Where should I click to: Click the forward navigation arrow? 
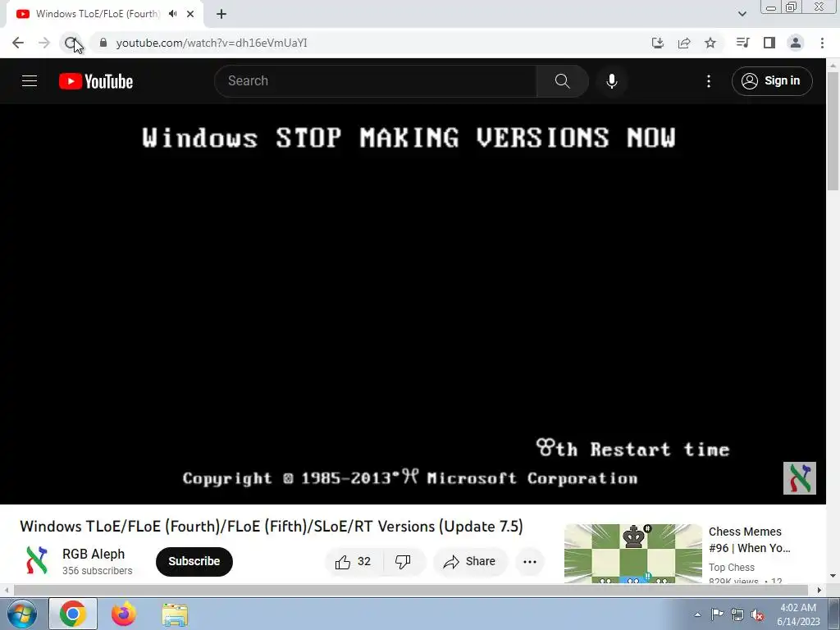click(44, 43)
